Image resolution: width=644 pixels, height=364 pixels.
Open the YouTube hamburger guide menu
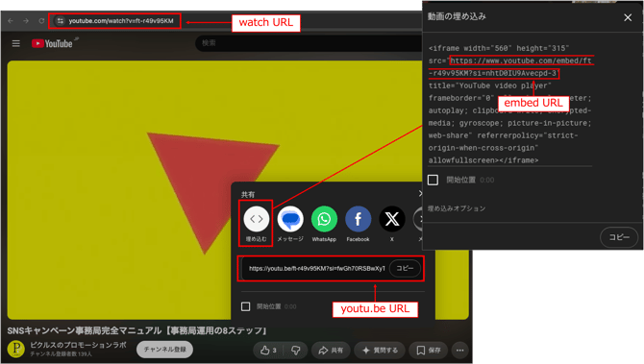point(16,43)
